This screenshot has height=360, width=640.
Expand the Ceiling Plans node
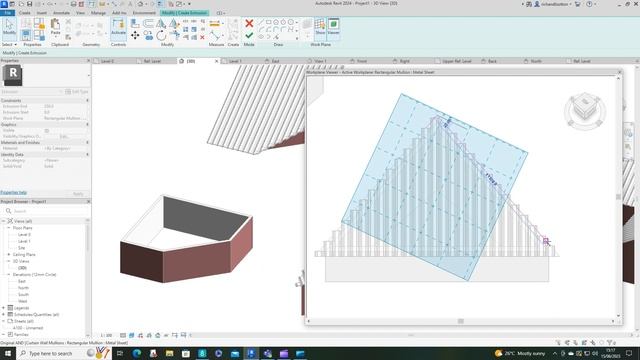(x=9, y=254)
